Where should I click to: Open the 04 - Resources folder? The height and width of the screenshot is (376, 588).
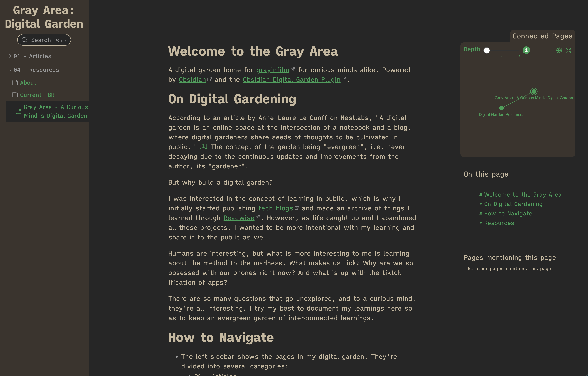[36, 70]
